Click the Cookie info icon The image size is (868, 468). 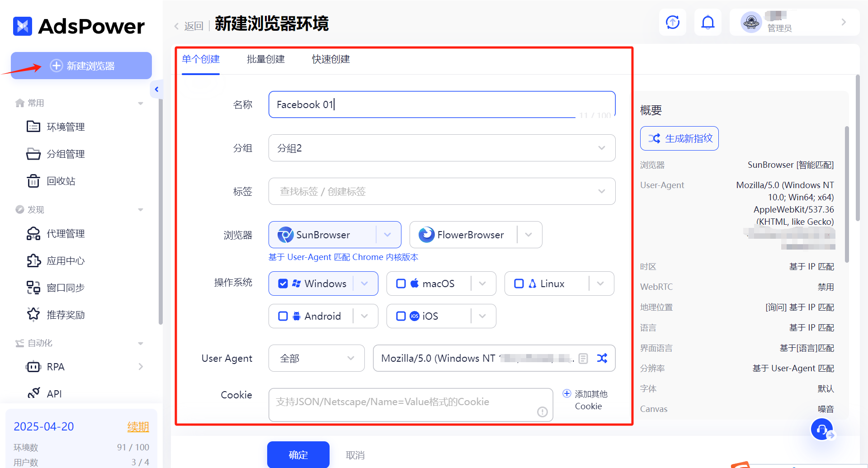click(x=542, y=412)
